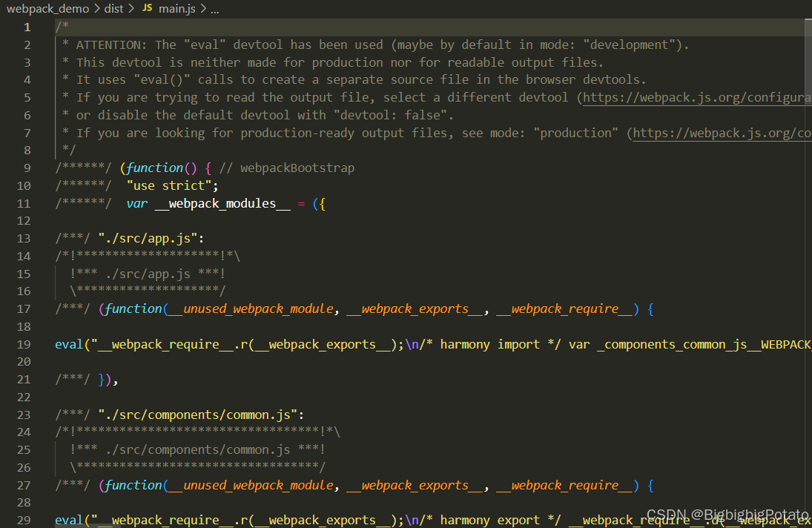Click line number 29 in gutter
The width and height of the screenshot is (812, 528).
pos(24,521)
